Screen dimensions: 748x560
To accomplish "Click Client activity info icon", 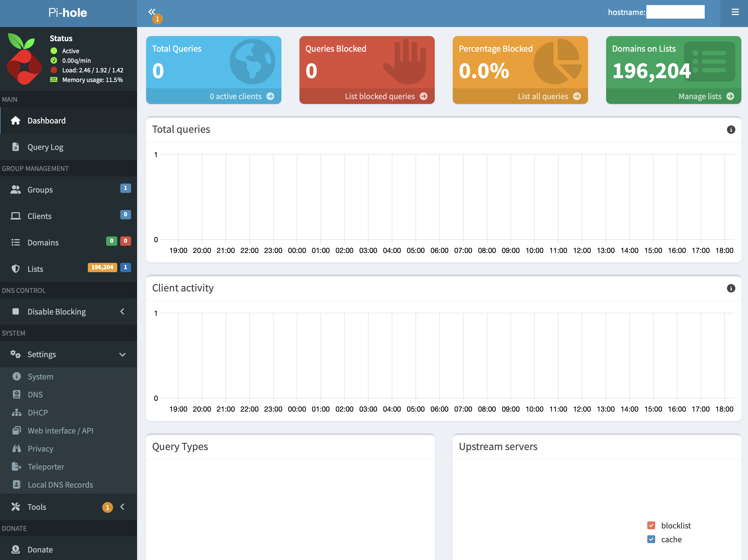I will [x=731, y=288].
